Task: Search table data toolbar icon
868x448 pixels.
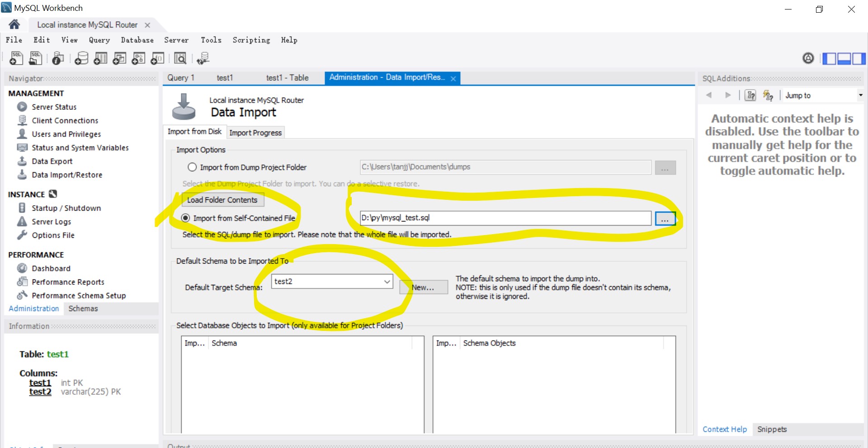Action: pos(180,58)
